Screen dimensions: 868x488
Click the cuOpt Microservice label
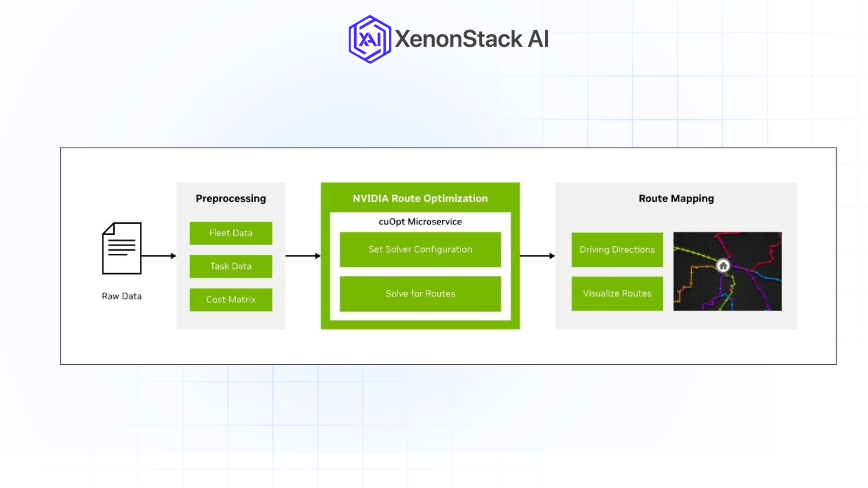coord(420,222)
